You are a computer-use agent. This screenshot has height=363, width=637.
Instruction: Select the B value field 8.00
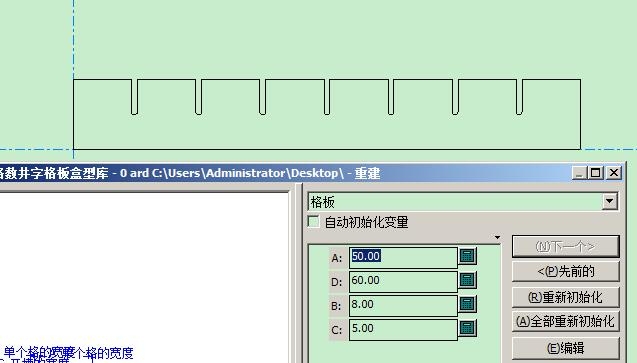(403, 305)
